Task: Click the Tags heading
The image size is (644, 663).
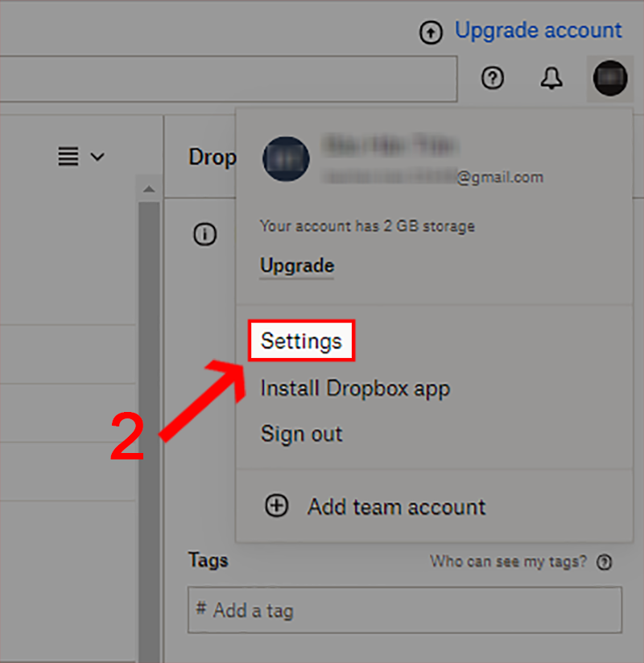Action: 208,560
